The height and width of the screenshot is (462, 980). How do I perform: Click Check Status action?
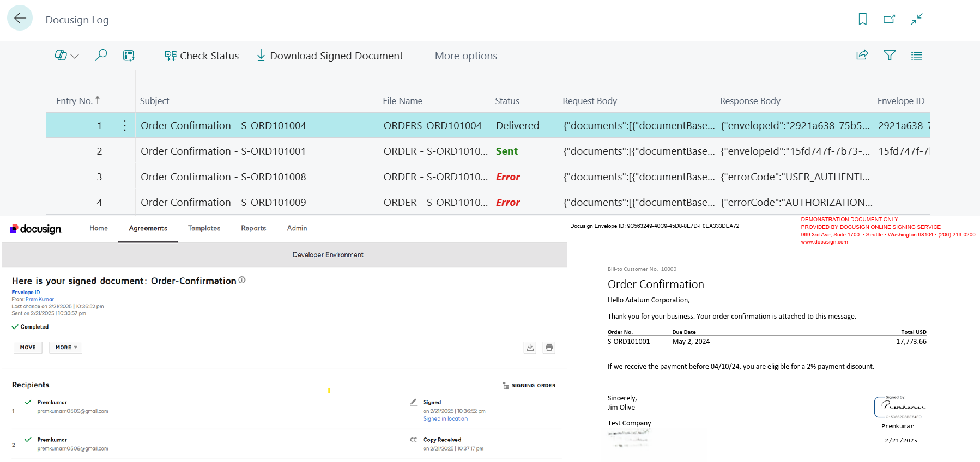[202, 56]
